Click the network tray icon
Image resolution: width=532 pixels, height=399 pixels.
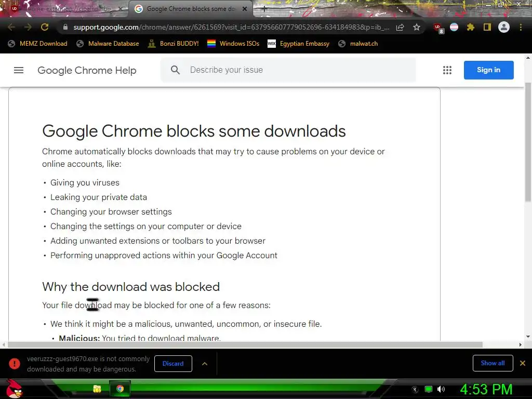click(429, 389)
